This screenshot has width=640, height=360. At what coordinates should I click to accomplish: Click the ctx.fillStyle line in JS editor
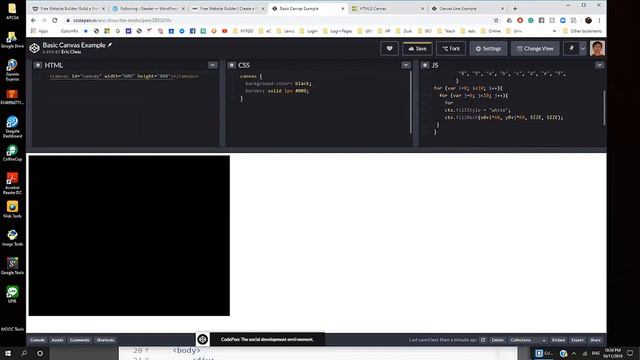coord(478,110)
